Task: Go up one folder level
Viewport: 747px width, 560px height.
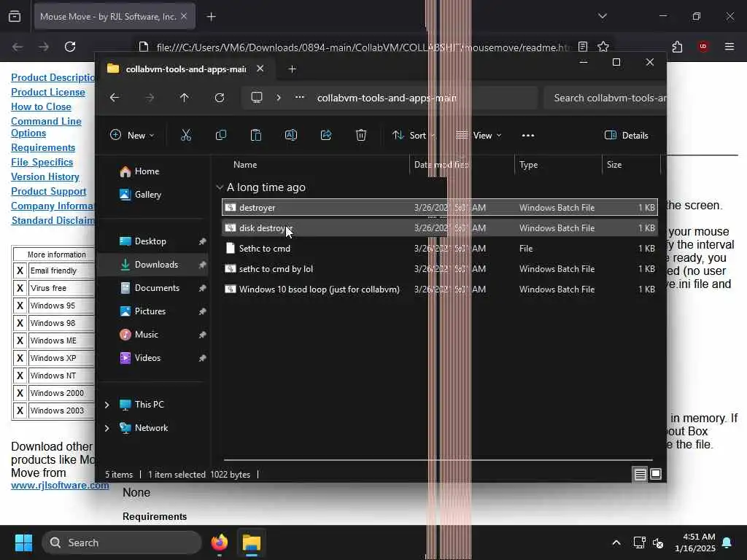Action: click(x=185, y=98)
